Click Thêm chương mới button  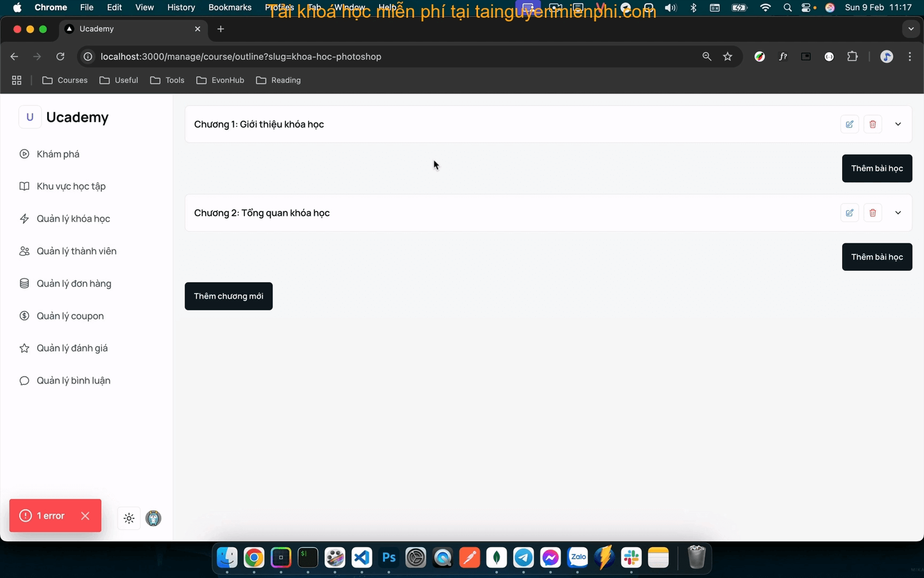tap(228, 296)
